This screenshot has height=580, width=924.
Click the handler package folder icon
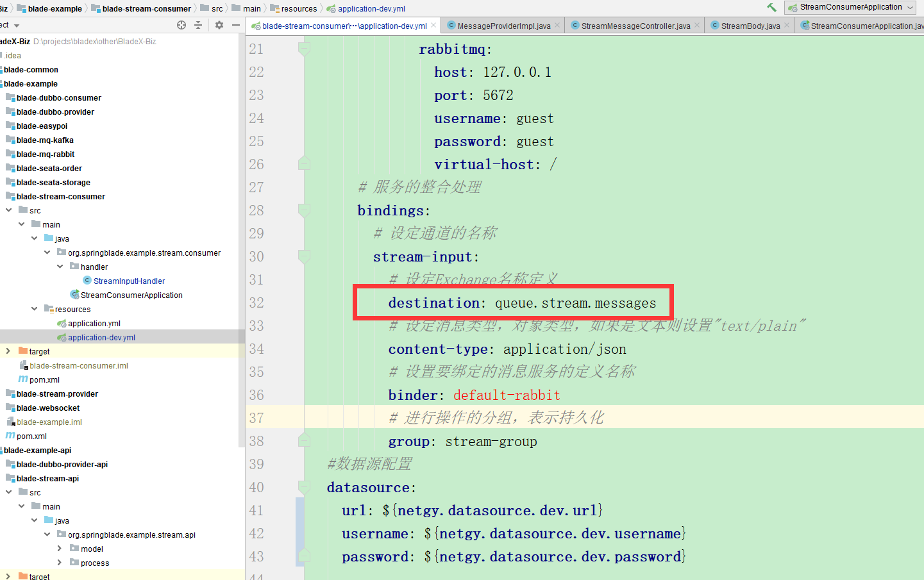(x=74, y=267)
